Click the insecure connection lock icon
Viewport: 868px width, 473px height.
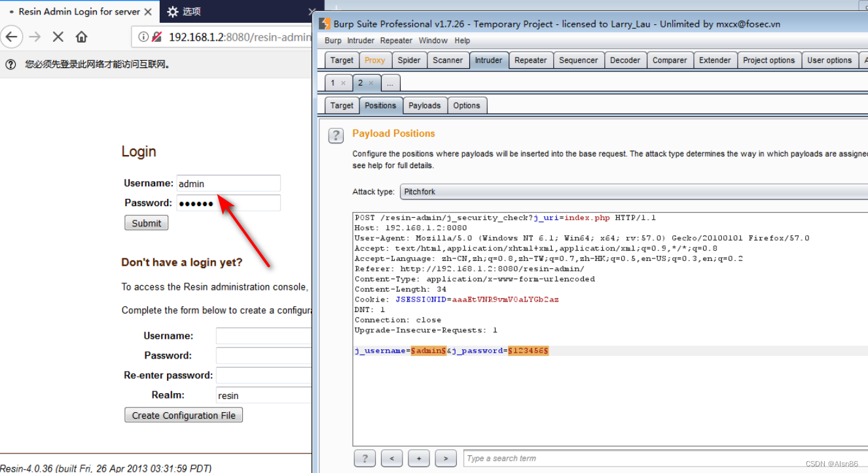[156, 37]
